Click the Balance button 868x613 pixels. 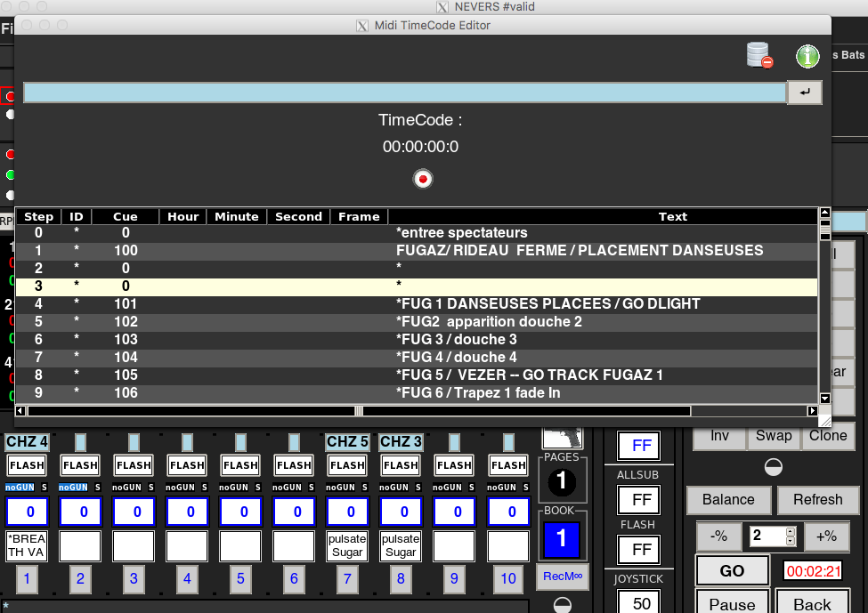(x=728, y=499)
